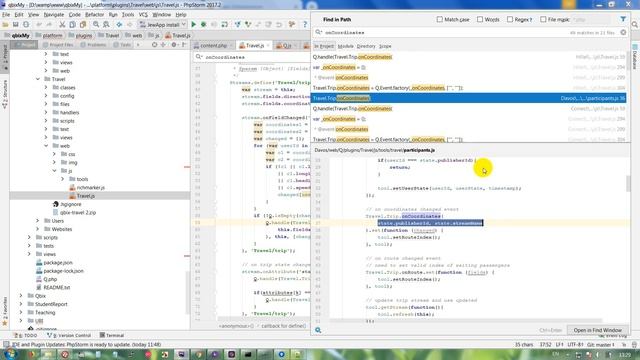Click the Git: master branch status widget
This screenshot has width=640, height=360.
pyautogui.click(x=601, y=344)
